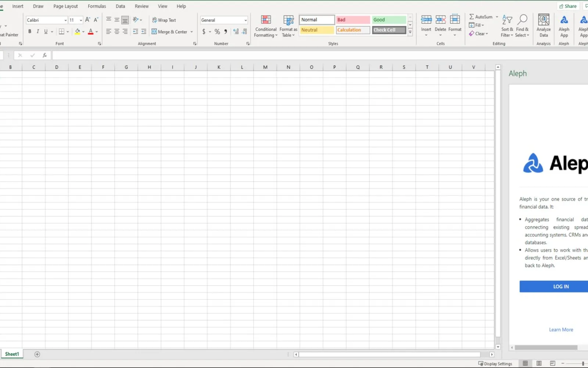Click Merge & Center
The width and height of the screenshot is (588, 368).
[169, 32]
